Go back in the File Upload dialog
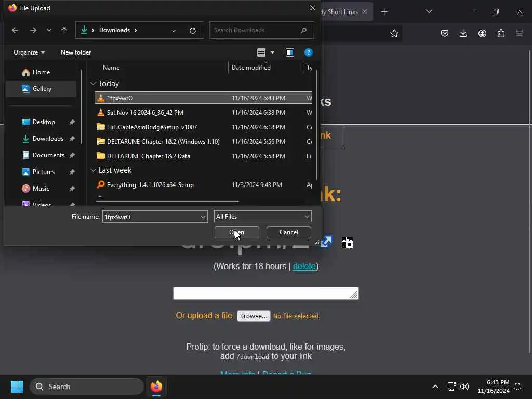Image resolution: width=532 pixels, height=399 pixels. [15, 30]
